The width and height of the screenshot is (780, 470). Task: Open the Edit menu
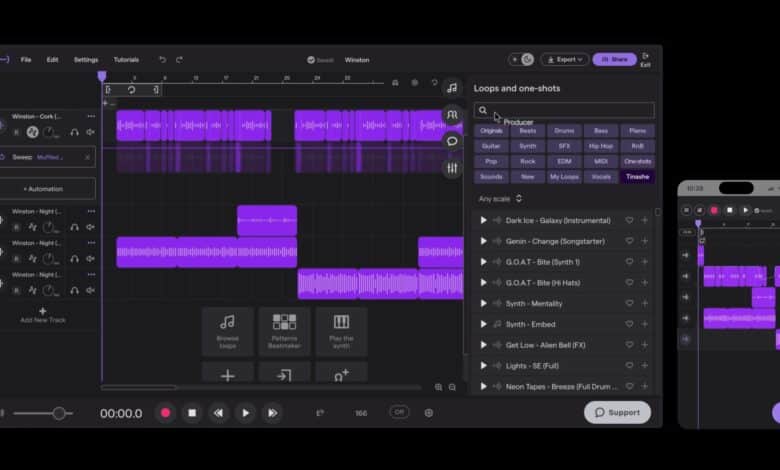point(52,60)
